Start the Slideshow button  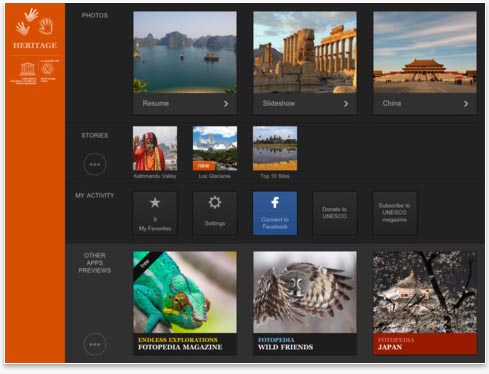(305, 104)
